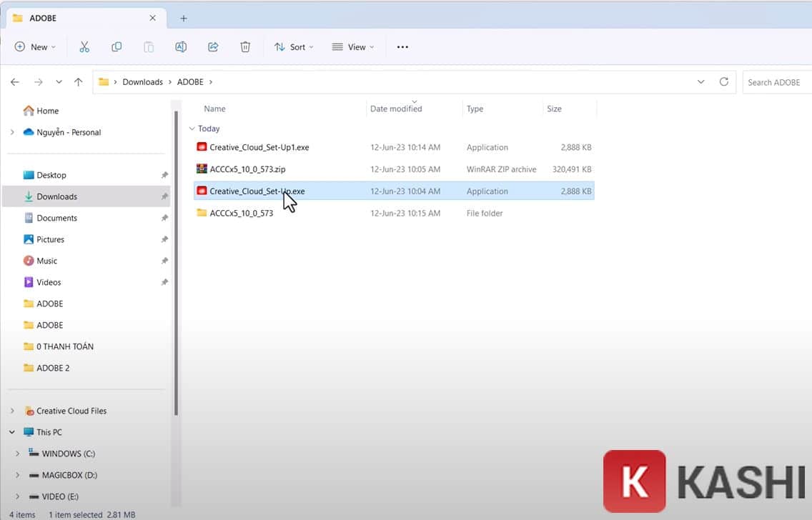Open the See more toolbar menu
This screenshot has height=520, width=812.
402,46
